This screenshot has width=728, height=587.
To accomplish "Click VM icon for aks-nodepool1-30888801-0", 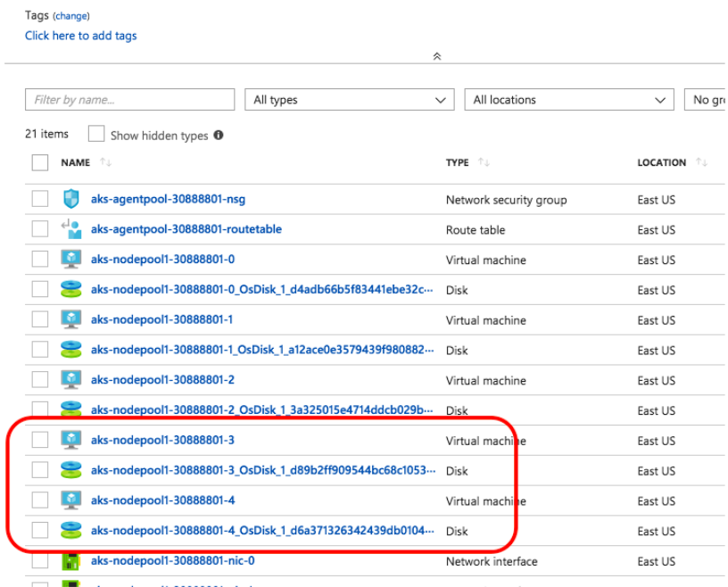I will [x=71, y=259].
